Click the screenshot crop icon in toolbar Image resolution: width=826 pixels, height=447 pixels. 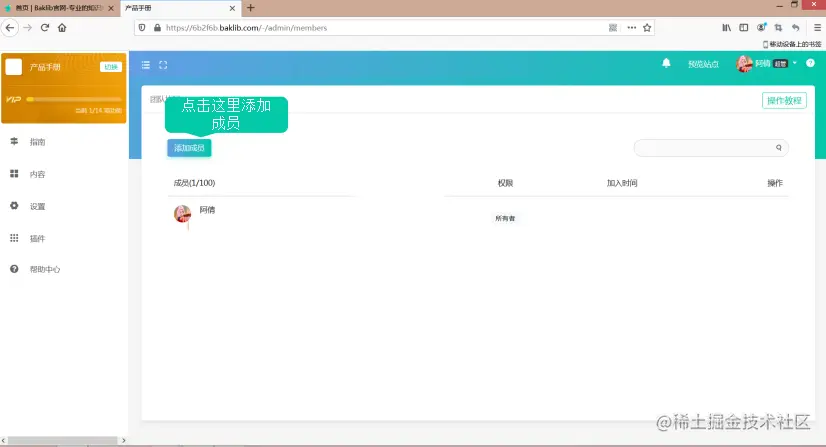[x=779, y=27]
